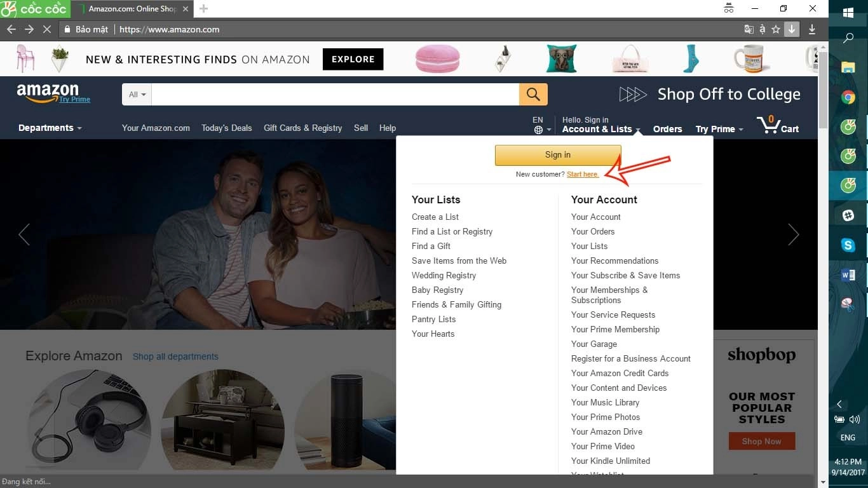Click the orange search magnifier button

point(533,95)
